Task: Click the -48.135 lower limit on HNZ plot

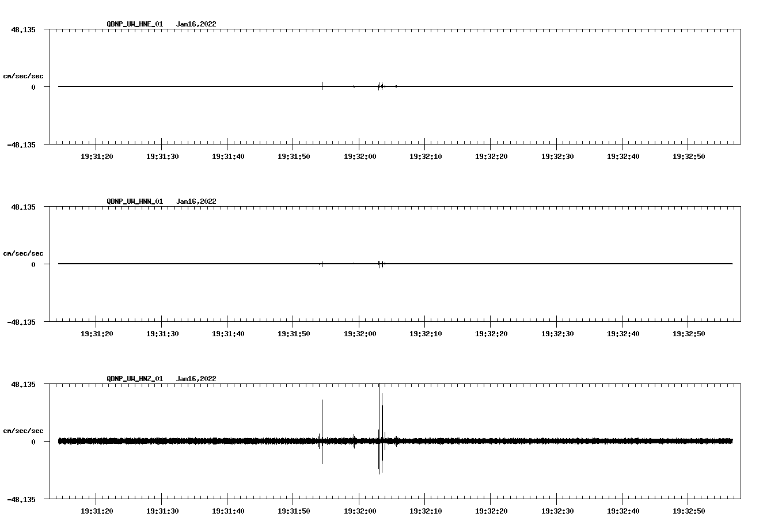Action: pos(21,500)
